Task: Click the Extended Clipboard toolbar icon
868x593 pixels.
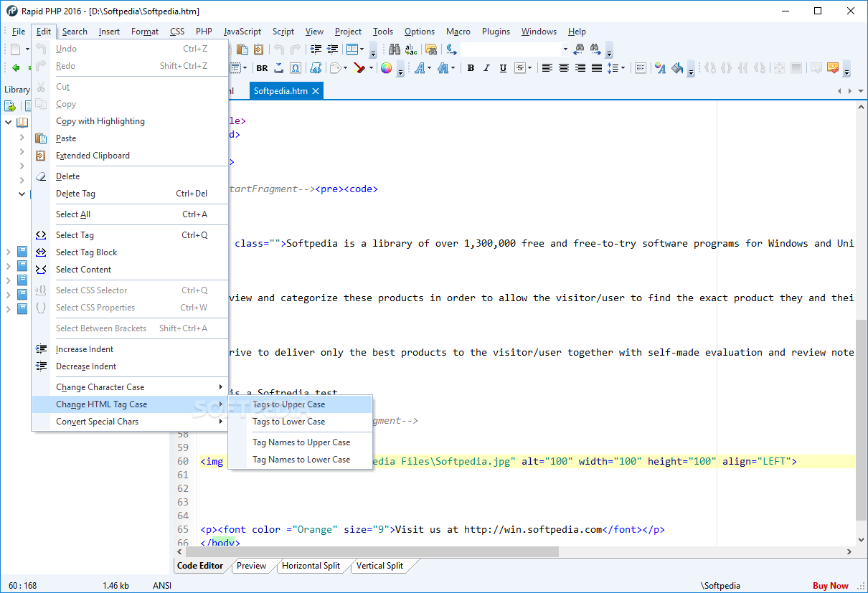Action: [258, 49]
